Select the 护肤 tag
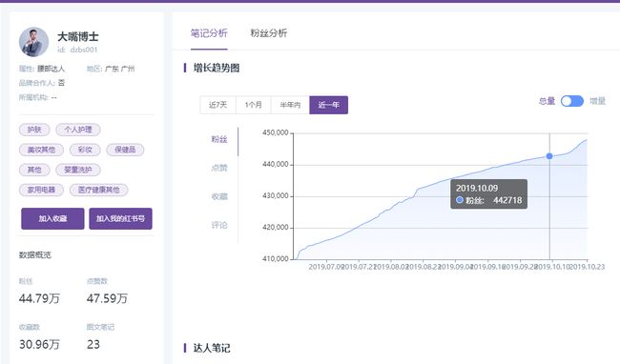This screenshot has height=364, width=620. coord(34,130)
